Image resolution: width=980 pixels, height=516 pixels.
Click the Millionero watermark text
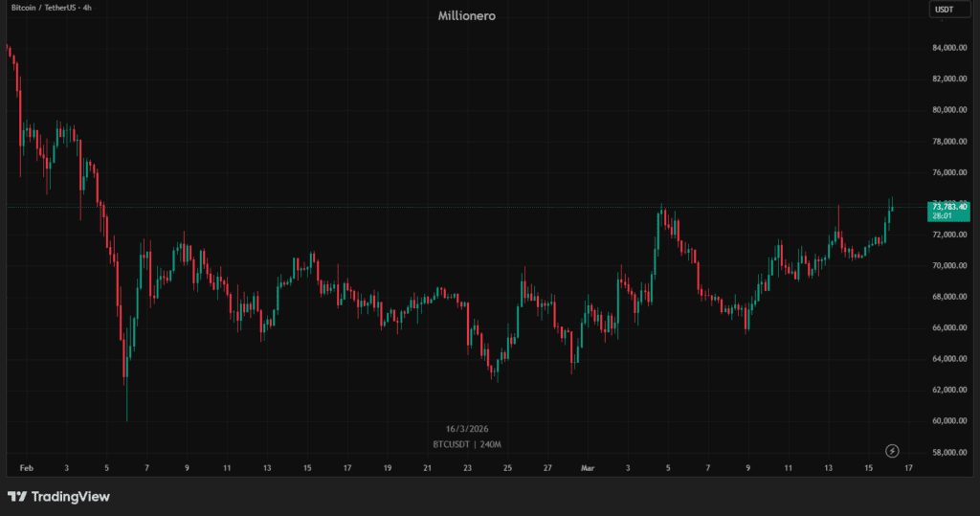coord(467,15)
